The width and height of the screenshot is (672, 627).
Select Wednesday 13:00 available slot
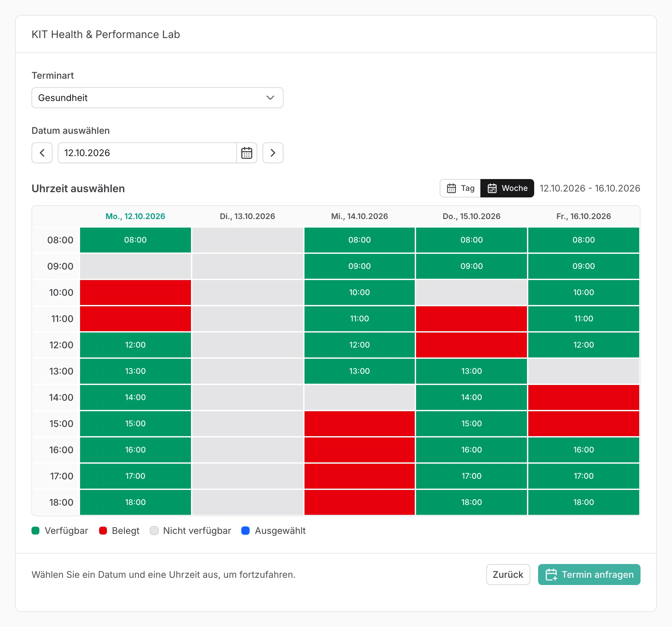359,371
